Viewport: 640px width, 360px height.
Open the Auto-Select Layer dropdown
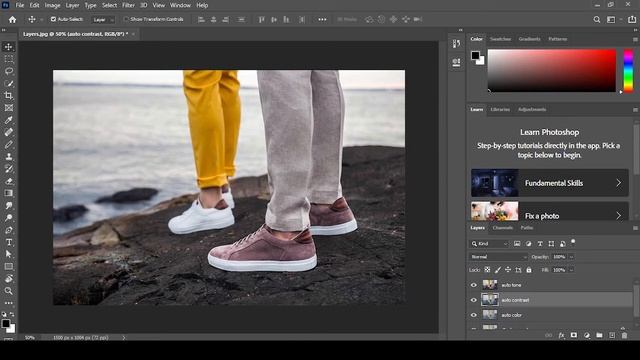(x=103, y=19)
